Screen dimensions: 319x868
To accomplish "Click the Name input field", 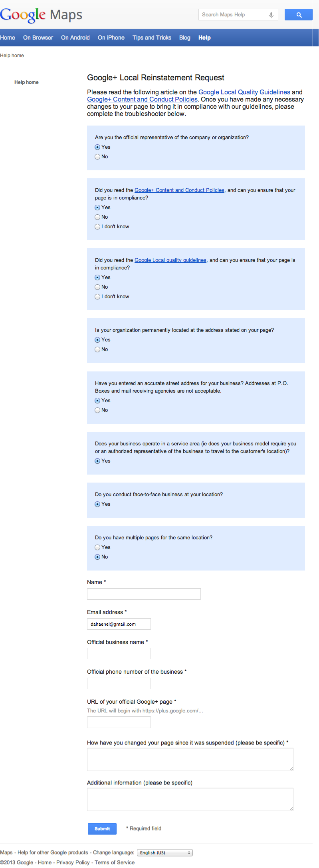I will [144, 594].
